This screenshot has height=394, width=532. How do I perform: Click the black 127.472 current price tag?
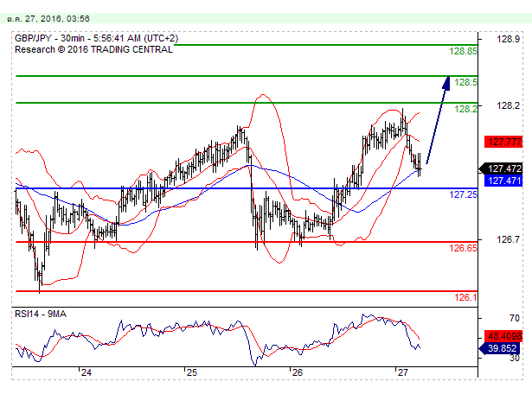click(502, 168)
